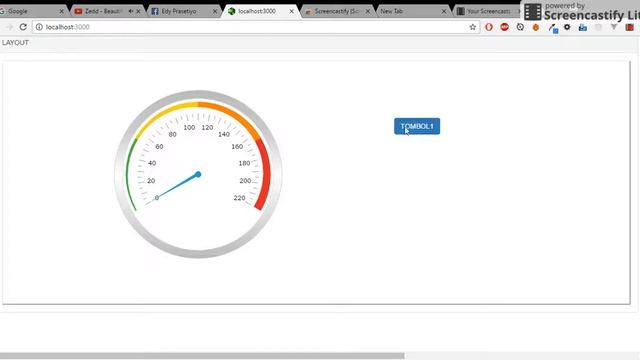
Task: Click the gauge label 60
Action: [x=159, y=147]
